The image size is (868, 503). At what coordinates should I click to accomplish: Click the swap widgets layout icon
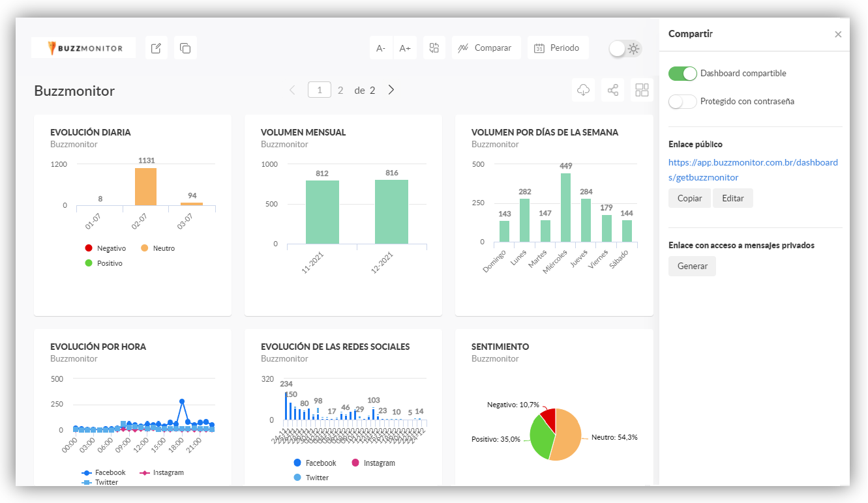[x=434, y=48]
